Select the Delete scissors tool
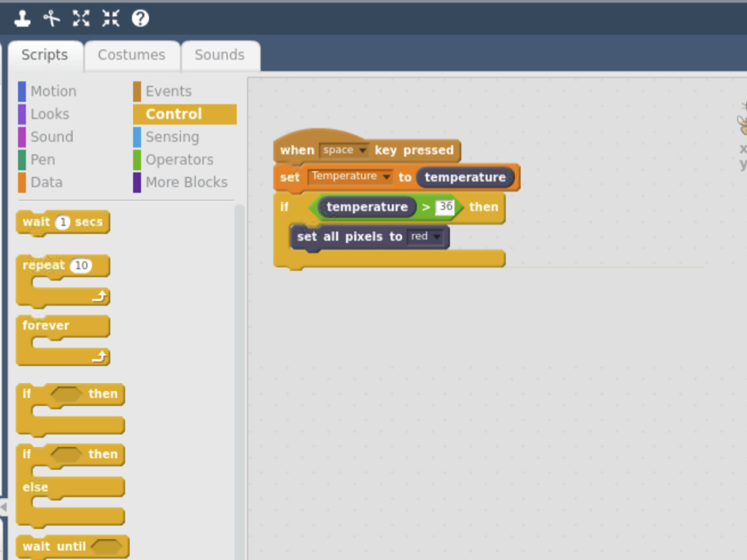The image size is (747, 560). [x=52, y=18]
